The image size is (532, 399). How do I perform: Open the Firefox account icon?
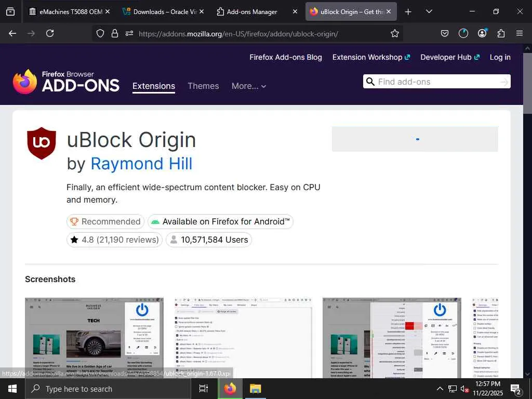(482, 33)
